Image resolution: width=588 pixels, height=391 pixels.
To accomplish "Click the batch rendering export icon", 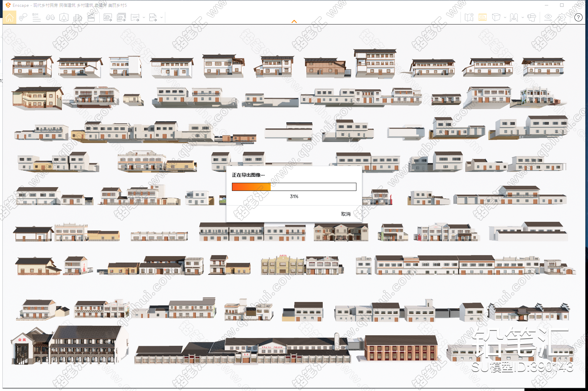I will [x=121, y=17].
